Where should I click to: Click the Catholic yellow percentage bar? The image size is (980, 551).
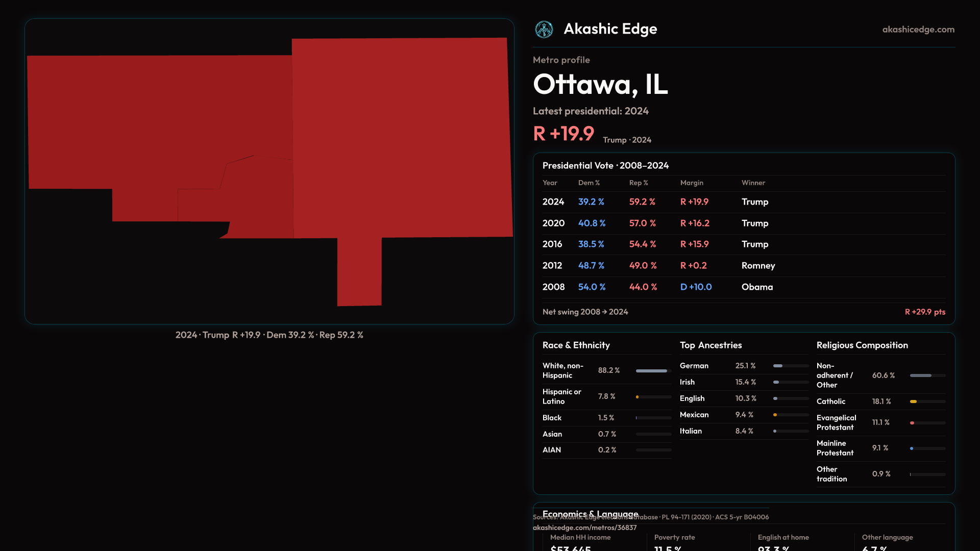[x=914, y=402]
